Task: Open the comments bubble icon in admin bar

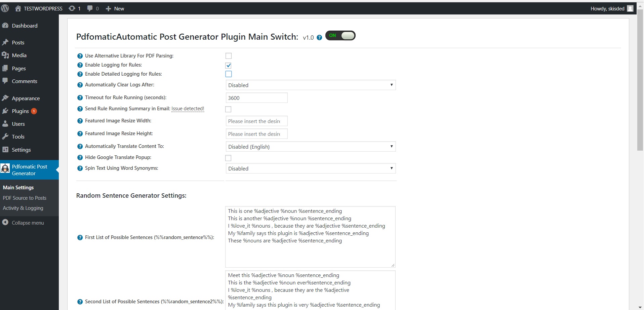Action: point(90,8)
